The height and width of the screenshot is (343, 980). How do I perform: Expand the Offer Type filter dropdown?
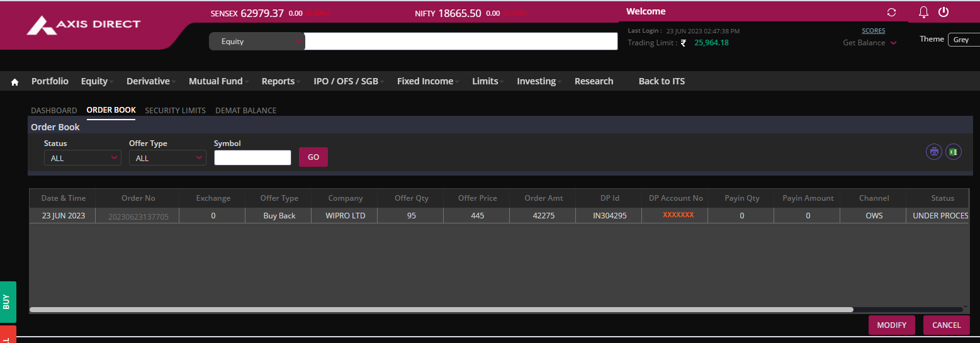[167, 158]
